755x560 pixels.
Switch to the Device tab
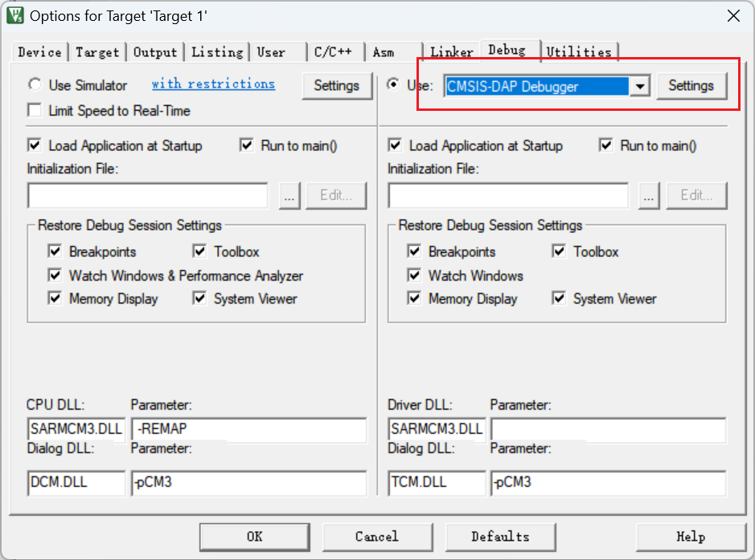coord(39,52)
